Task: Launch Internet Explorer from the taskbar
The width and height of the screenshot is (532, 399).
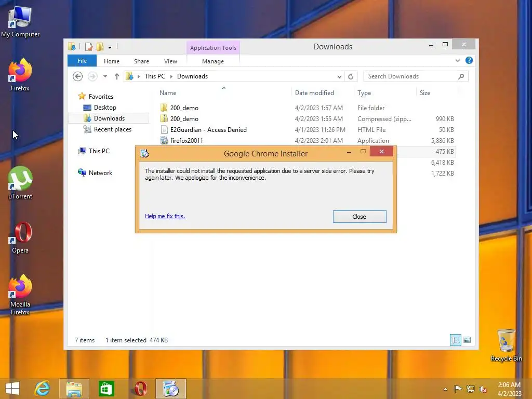Action: tap(43, 389)
